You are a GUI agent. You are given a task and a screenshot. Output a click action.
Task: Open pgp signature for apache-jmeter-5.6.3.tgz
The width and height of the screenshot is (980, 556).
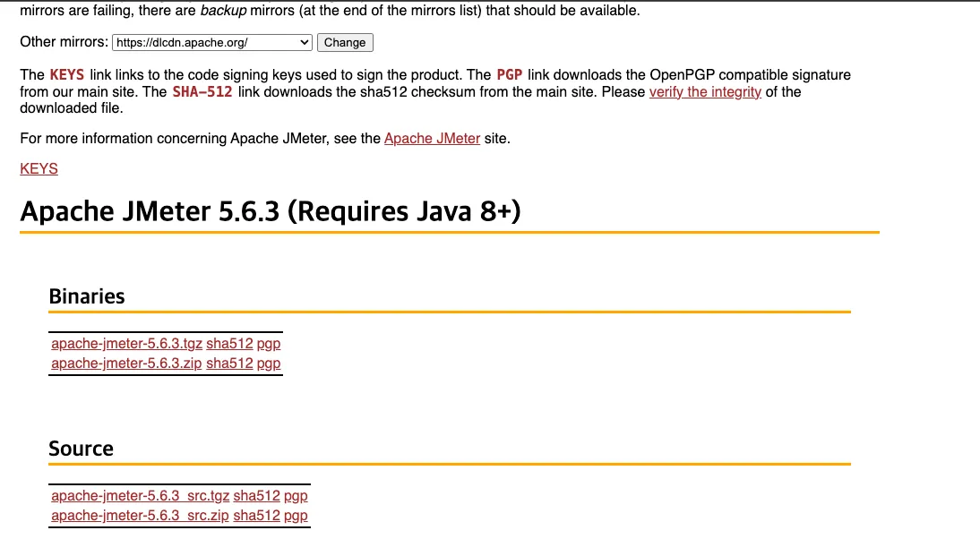tap(269, 344)
